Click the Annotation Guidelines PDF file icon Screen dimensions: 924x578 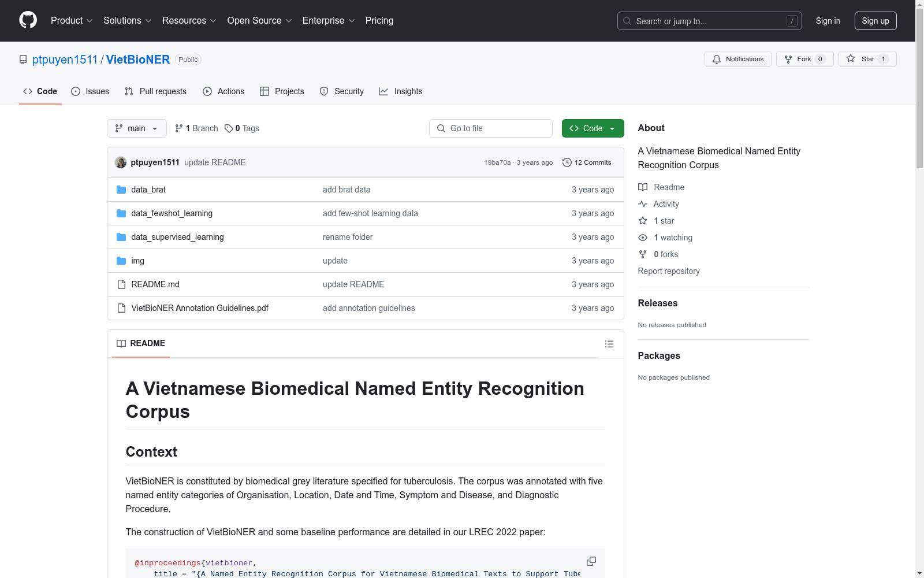click(121, 308)
